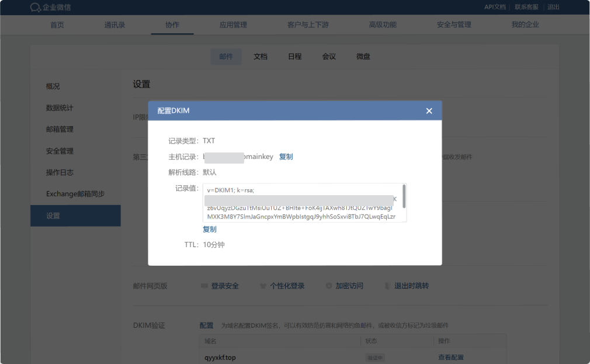Click the 企业微信 logo icon
590x364 pixels.
36,8
